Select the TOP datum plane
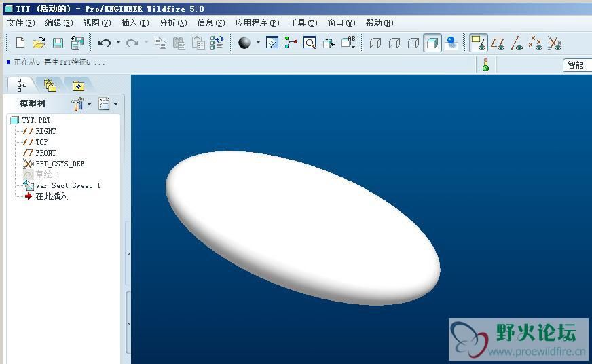The image size is (592, 364). coord(35,142)
